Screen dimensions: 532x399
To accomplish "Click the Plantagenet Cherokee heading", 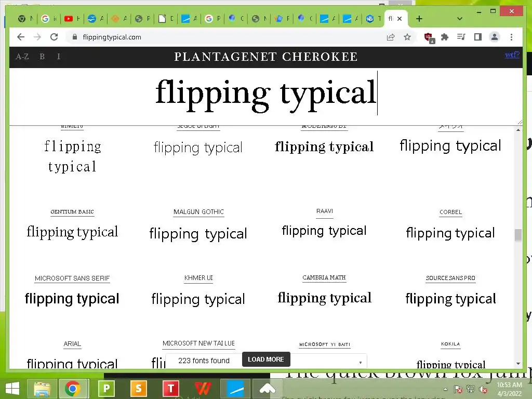I will (266, 57).
